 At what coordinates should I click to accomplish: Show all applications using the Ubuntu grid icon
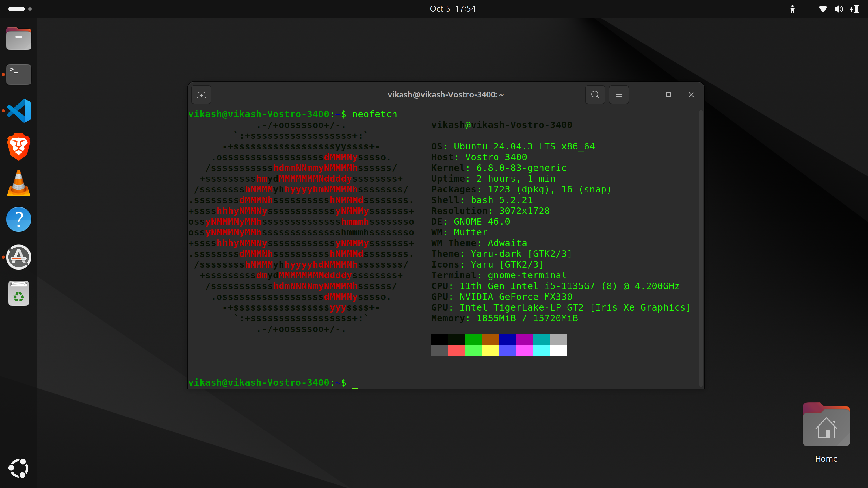point(19,468)
